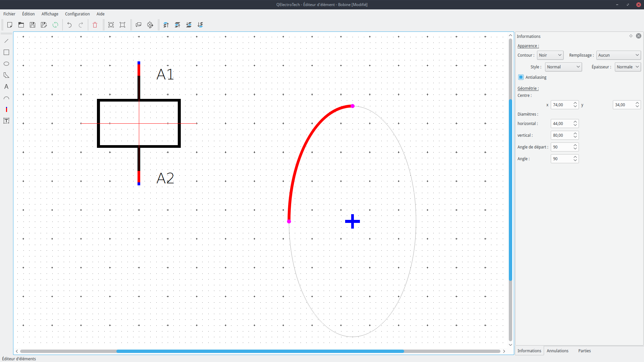This screenshot has width=644, height=362.
Task: Increase Angle de départ with up arrow
Action: pyautogui.click(x=575, y=145)
